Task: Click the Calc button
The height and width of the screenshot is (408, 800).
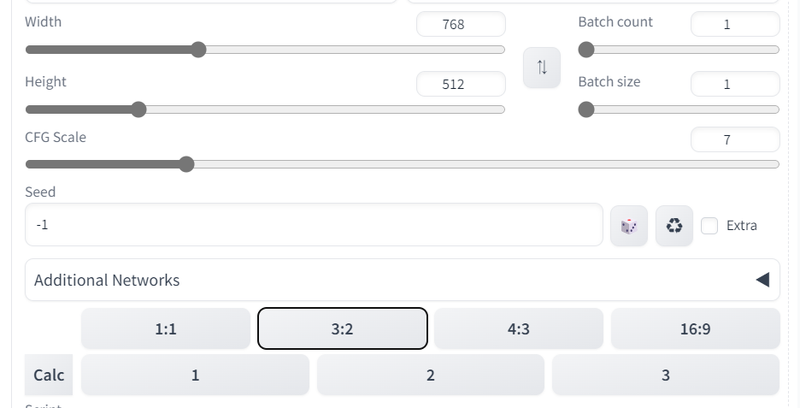Action: [49, 375]
